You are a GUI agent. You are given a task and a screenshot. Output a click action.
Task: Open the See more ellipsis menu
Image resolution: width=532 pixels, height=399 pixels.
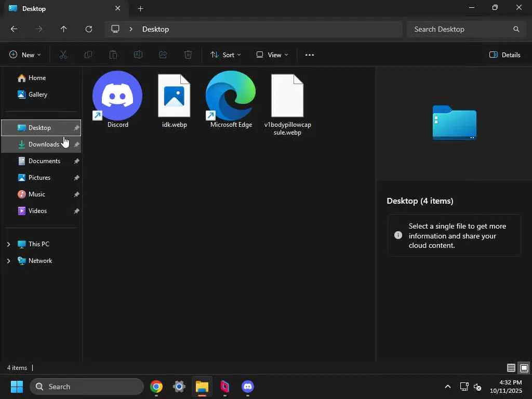coord(310,55)
